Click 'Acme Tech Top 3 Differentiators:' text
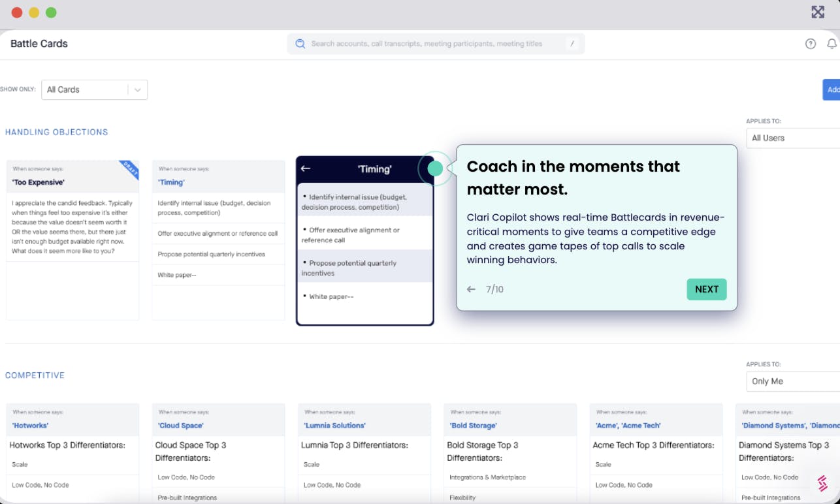Image resolution: width=840 pixels, height=504 pixels. (x=653, y=445)
